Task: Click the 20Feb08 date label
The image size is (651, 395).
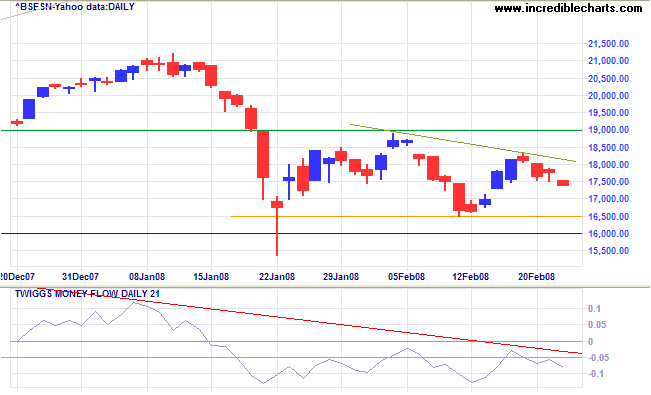Action: pyautogui.click(x=536, y=277)
